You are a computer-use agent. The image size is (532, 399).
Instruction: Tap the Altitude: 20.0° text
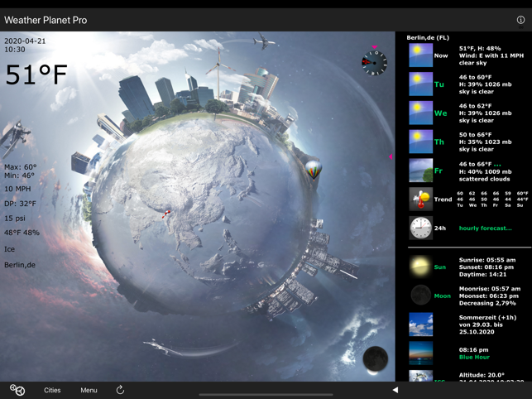(x=482, y=375)
